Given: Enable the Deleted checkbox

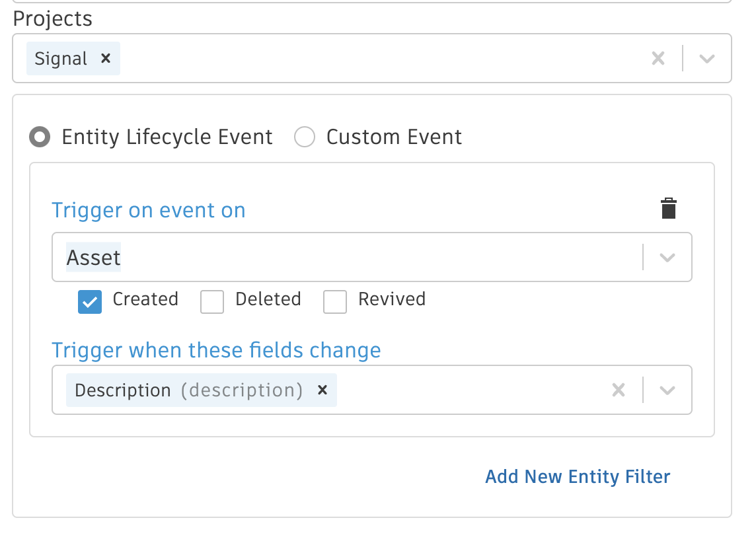Looking at the screenshot, I should [x=212, y=301].
